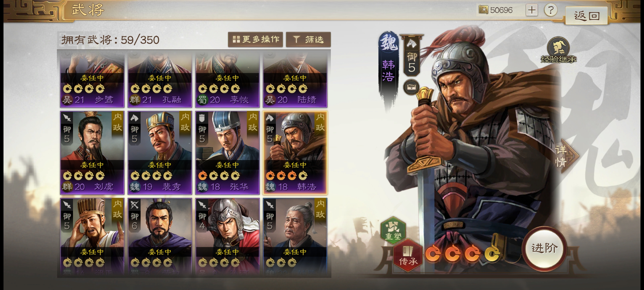Image resolution: width=644 pixels, height=290 pixels.
Task: Select the 张华 general card
Action: [x=227, y=153]
